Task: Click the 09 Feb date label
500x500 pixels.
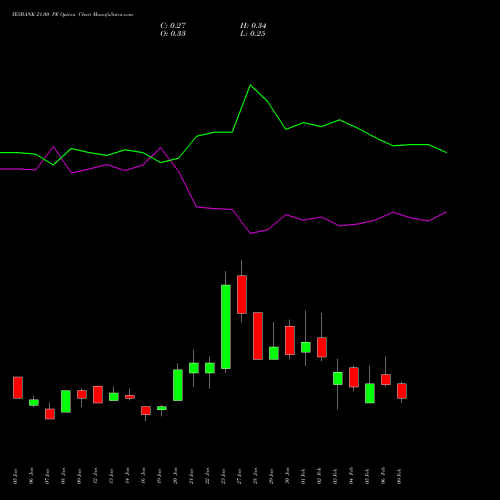Action: pyautogui.click(x=399, y=476)
